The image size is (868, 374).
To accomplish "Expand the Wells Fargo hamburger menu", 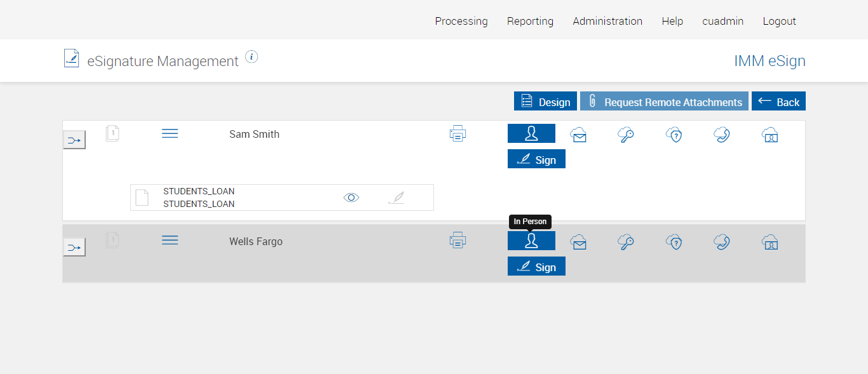I will [x=170, y=240].
